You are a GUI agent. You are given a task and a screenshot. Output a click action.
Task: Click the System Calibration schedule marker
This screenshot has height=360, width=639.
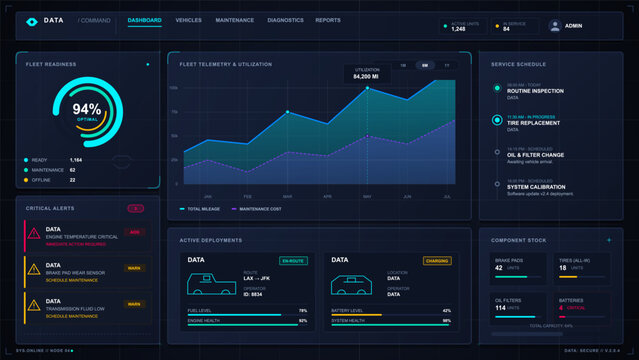pos(497,184)
